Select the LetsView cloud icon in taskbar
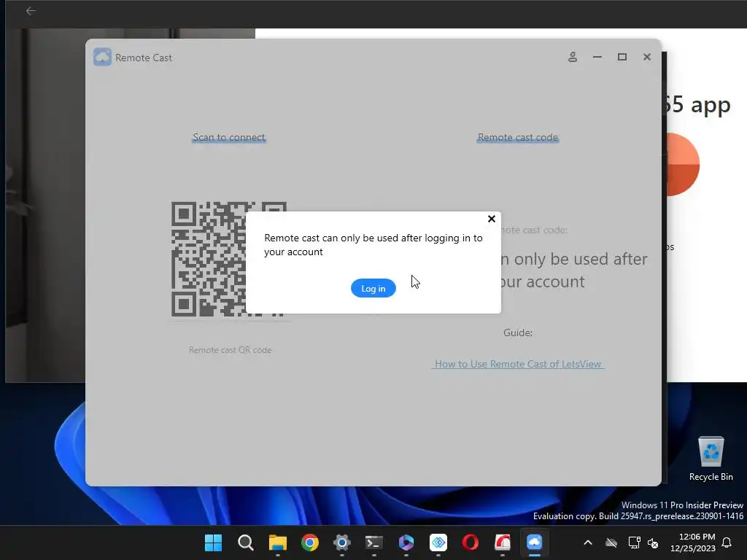 535,542
